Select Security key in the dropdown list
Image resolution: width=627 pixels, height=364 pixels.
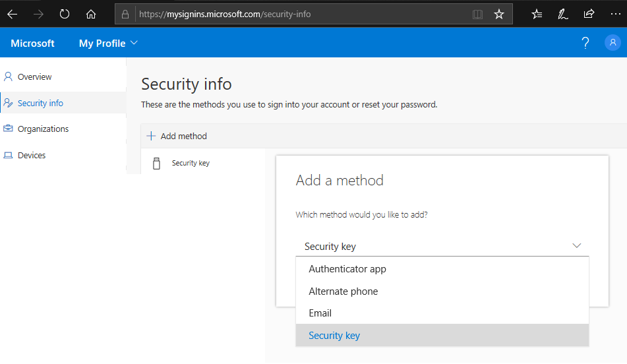click(x=334, y=336)
